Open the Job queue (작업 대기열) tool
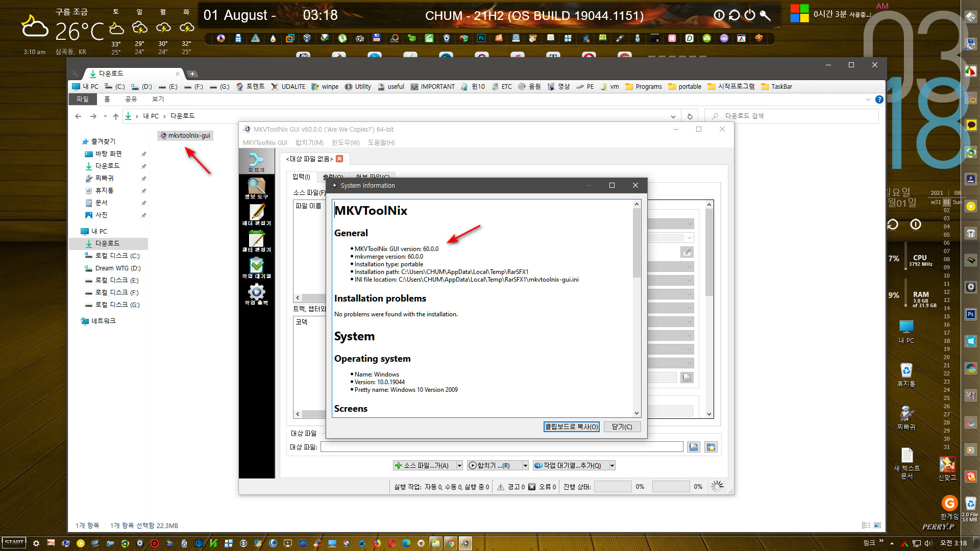This screenshot has height=551, width=980. [256, 268]
